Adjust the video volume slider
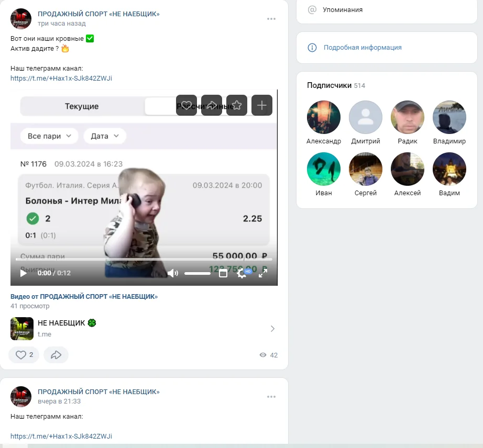The image size is (483, 448). click(x=197, y=273)
